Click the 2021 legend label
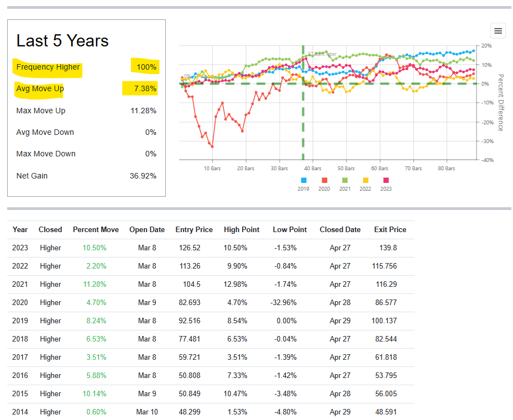The height and width of the screenshot is (420, 513). 345,189
